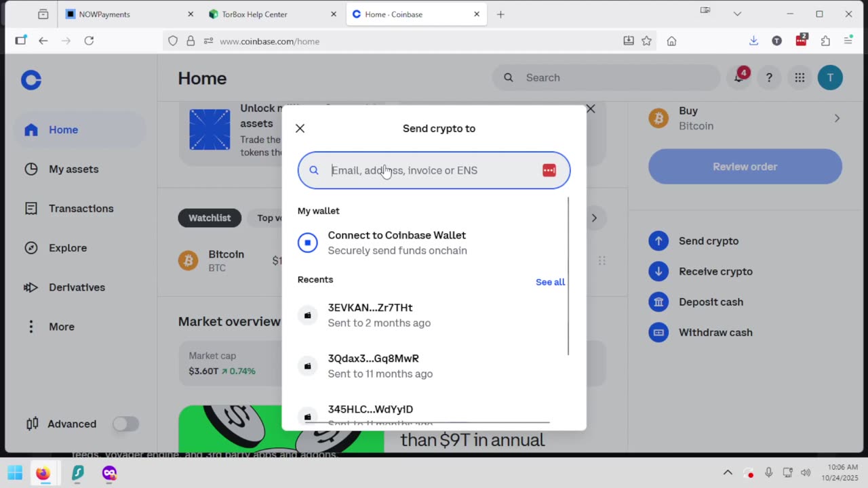
Task: Select recent address 345HLC...WdYyiD
Action: coord(431,413)
